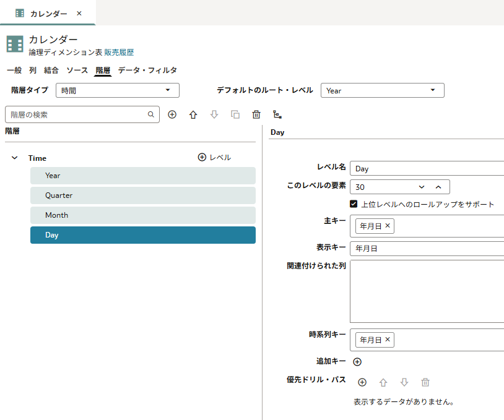Click the search magnifier icon
This screenshot has height=420, width=504.
point(150,114)
